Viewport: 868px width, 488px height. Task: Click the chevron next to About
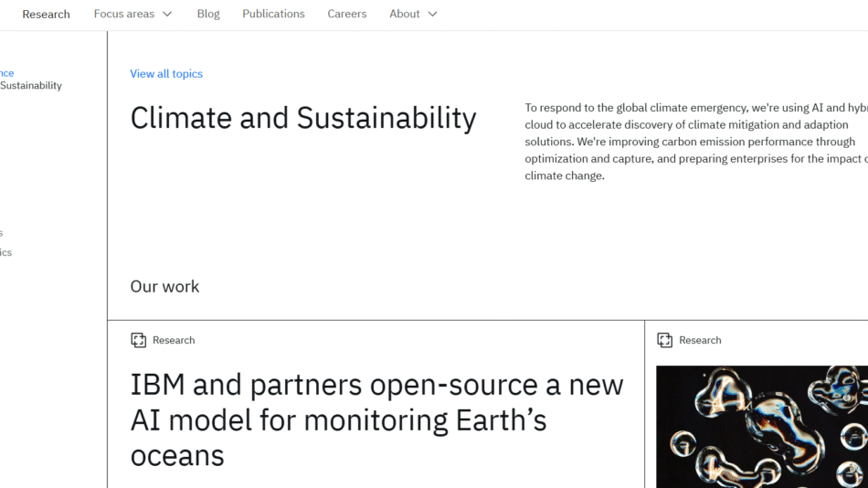pyautogui.click(x=433, y=15)
